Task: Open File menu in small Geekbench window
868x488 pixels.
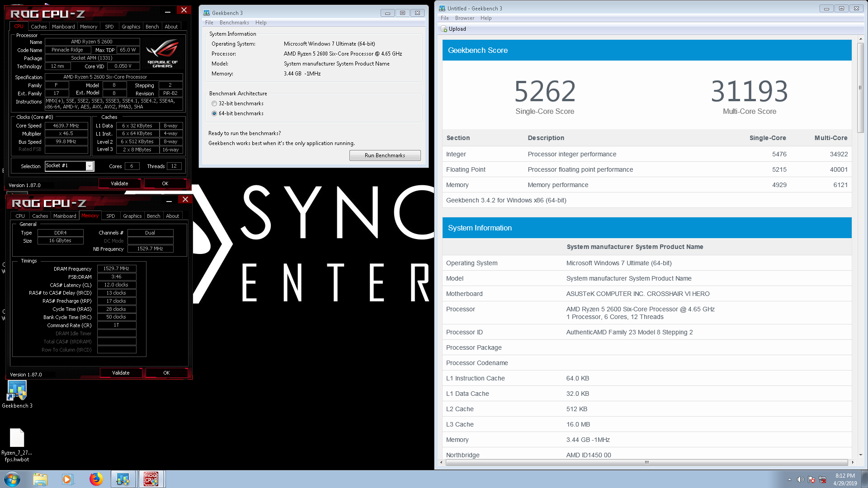Action: (x=209, y=23)
